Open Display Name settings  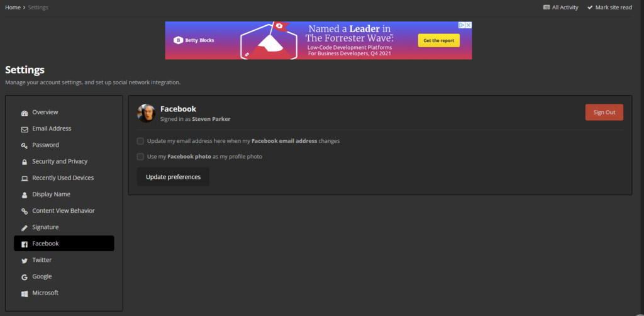click(64, 195)
